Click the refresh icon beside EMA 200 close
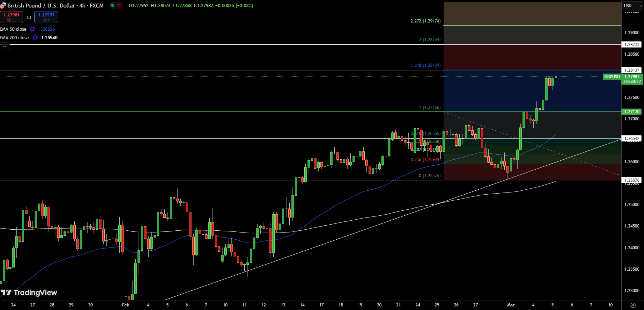Screen dimensions: 644x310 [x=35, y=38]
